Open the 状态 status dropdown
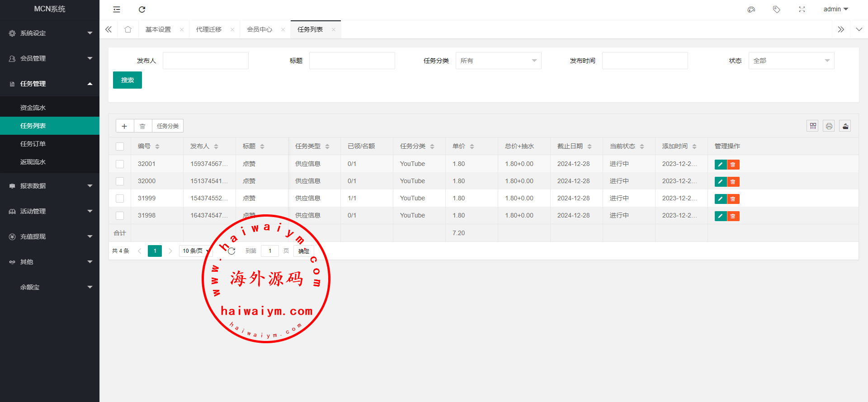This screenshot has height=402, width=868. 791,61
